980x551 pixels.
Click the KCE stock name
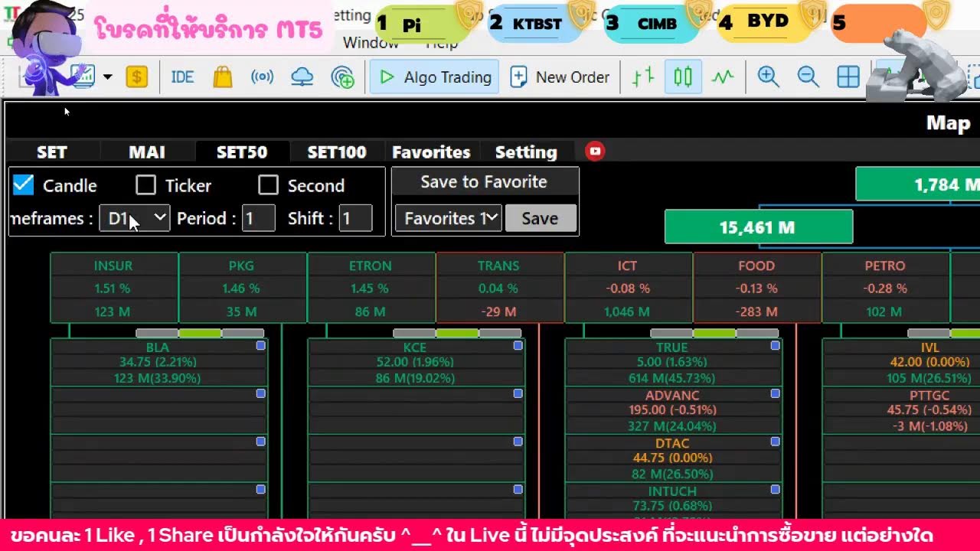[415, 347]
